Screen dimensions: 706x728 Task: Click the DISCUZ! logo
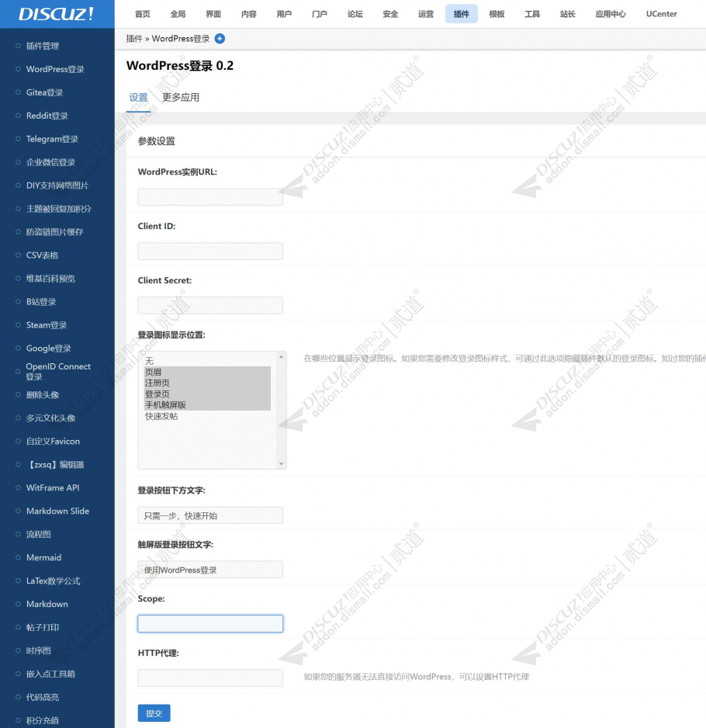[x=56, y=14]
